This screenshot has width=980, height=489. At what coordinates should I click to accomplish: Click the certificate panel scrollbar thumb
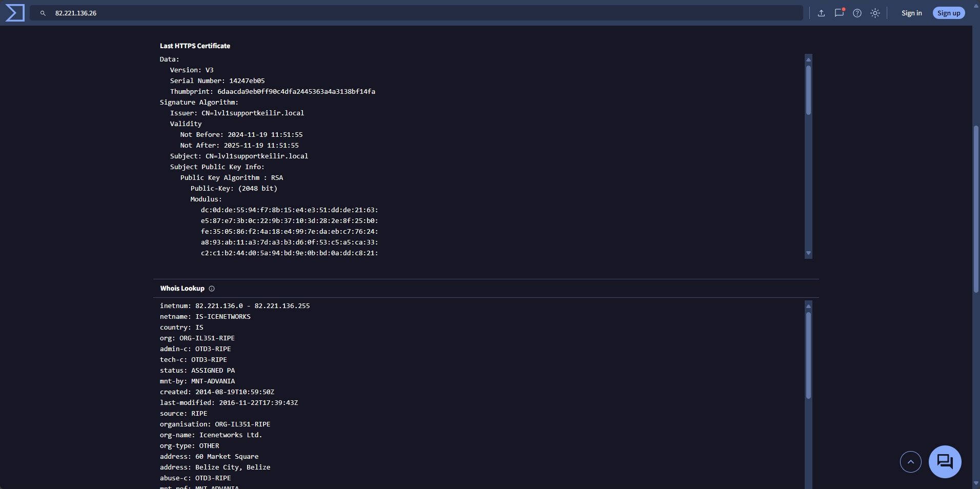tap(808, 90)
